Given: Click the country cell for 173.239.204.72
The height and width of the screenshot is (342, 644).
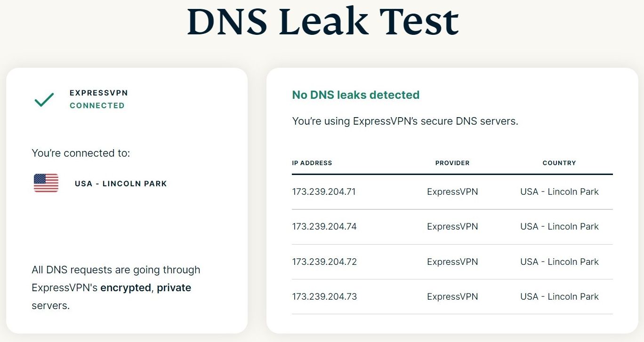Looking at the screenshot, I should coord(559,262).
